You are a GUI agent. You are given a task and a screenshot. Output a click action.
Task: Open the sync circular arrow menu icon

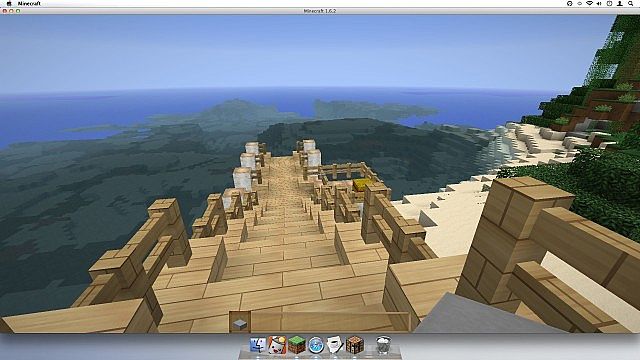570,3
